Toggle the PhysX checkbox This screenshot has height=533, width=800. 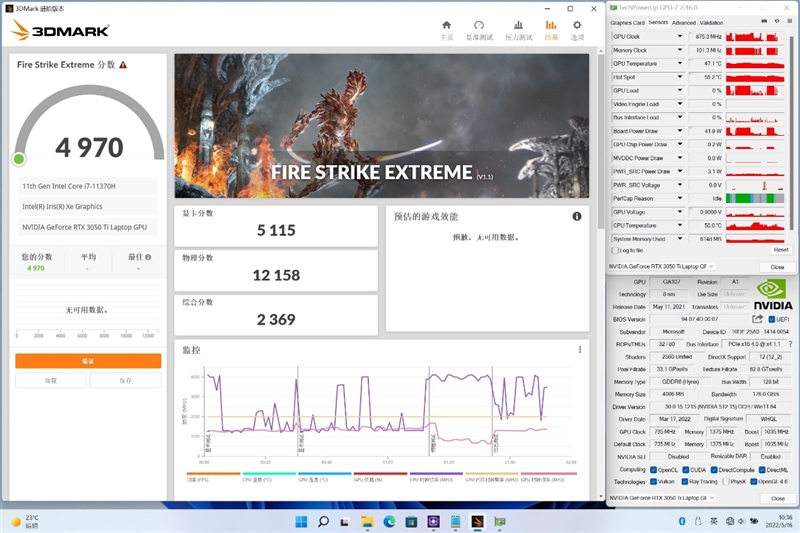[726, 481]
